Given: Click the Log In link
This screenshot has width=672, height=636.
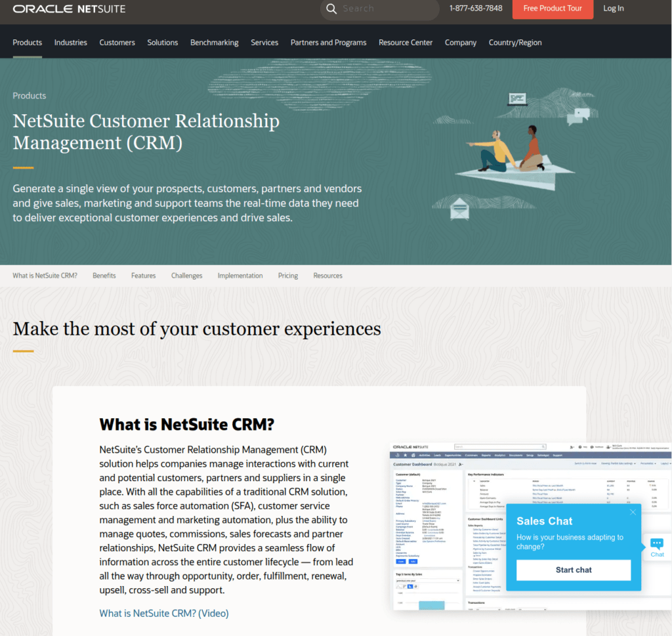Looking at the screenshot, I should (x=614, y=8).
